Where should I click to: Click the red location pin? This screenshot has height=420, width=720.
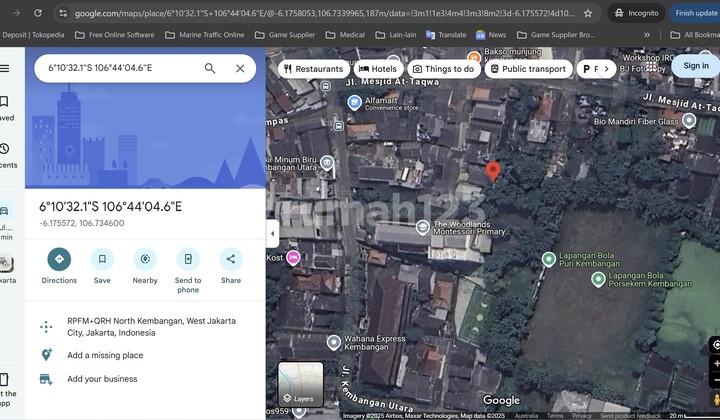493,171
